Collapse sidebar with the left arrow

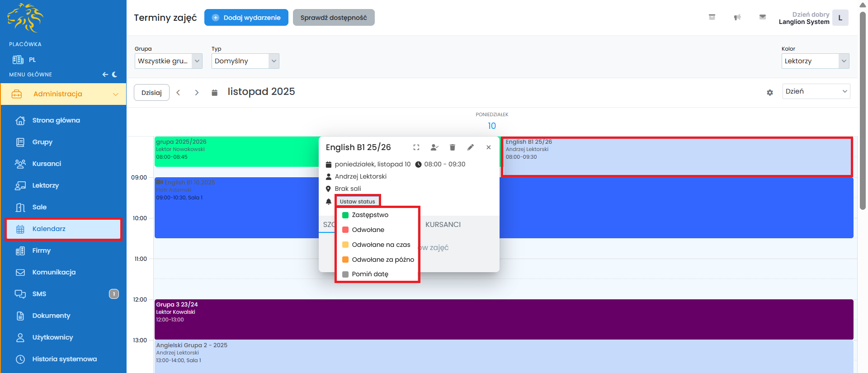coord(105,75)
